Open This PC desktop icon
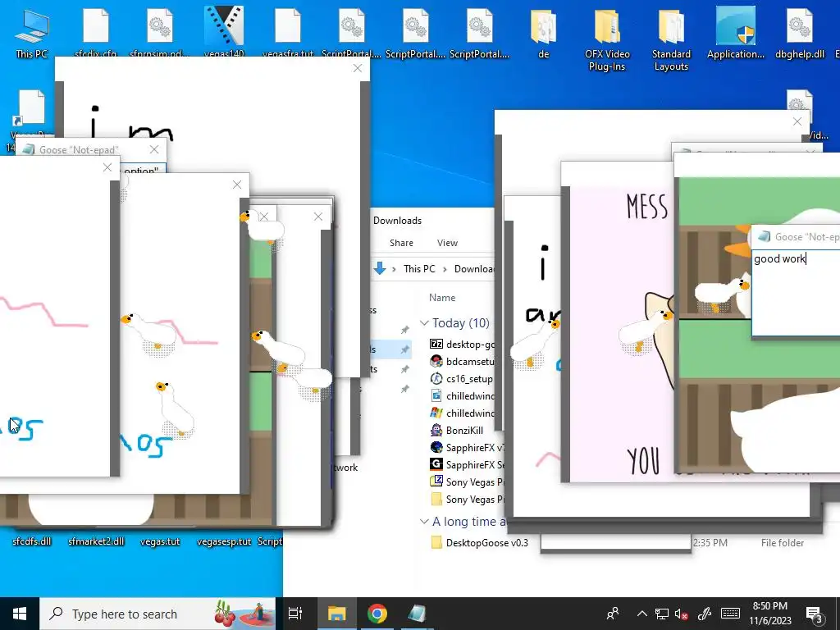The width and height of the screenshot is (840, 630). (32, 33)
